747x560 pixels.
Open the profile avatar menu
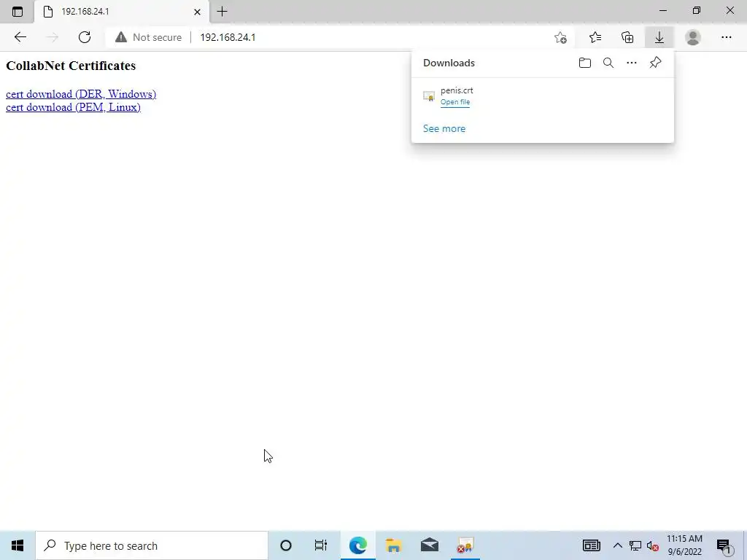[693, 37]
